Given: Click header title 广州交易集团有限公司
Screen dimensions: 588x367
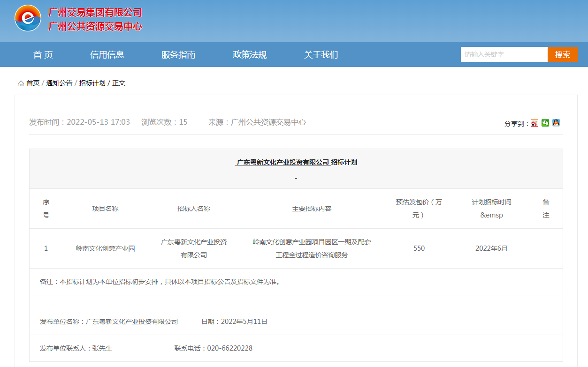Looking at the screenshot, I should [x=95, y=13].
